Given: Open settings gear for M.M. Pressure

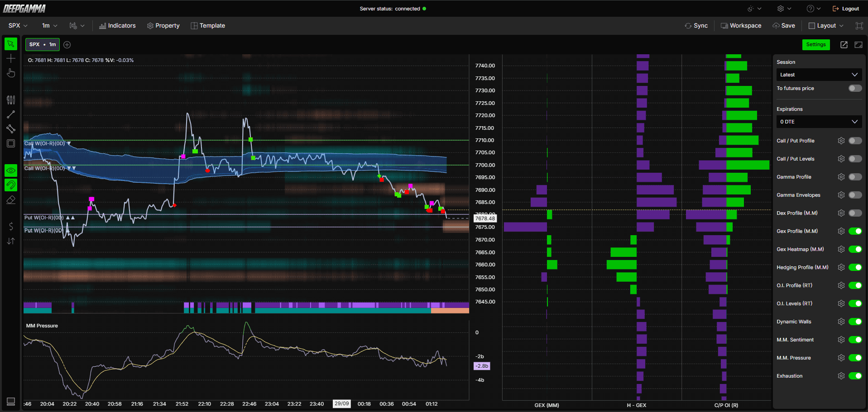Looking at the screenshot, I should (x=841, y=358).
